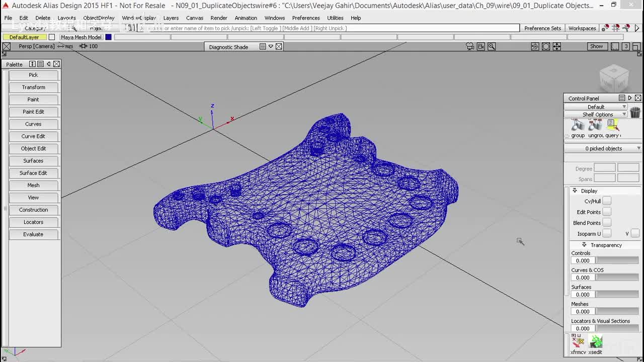Open the camera zoom magnifier icon

click(x=492, y=46)
